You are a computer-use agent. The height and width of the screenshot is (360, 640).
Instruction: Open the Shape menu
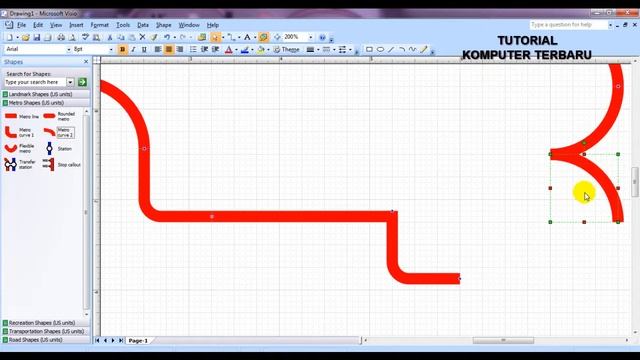pyautogui.click(x=164, y=25)
